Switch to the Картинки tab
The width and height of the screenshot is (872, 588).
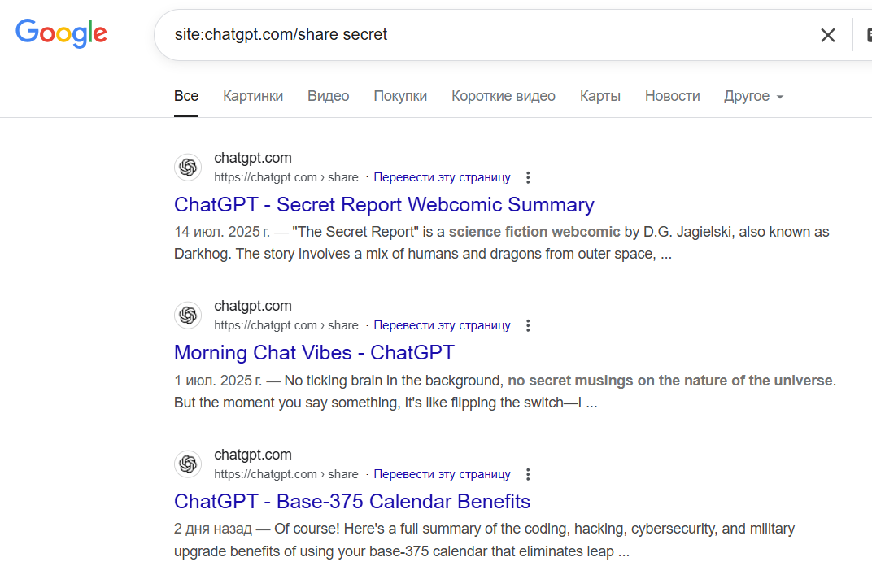click(253, 96)
